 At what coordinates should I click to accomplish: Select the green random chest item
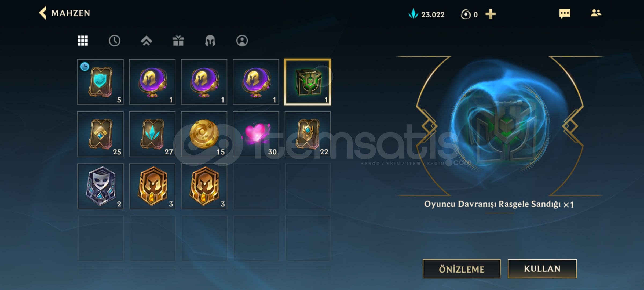(x=308, y=82)
